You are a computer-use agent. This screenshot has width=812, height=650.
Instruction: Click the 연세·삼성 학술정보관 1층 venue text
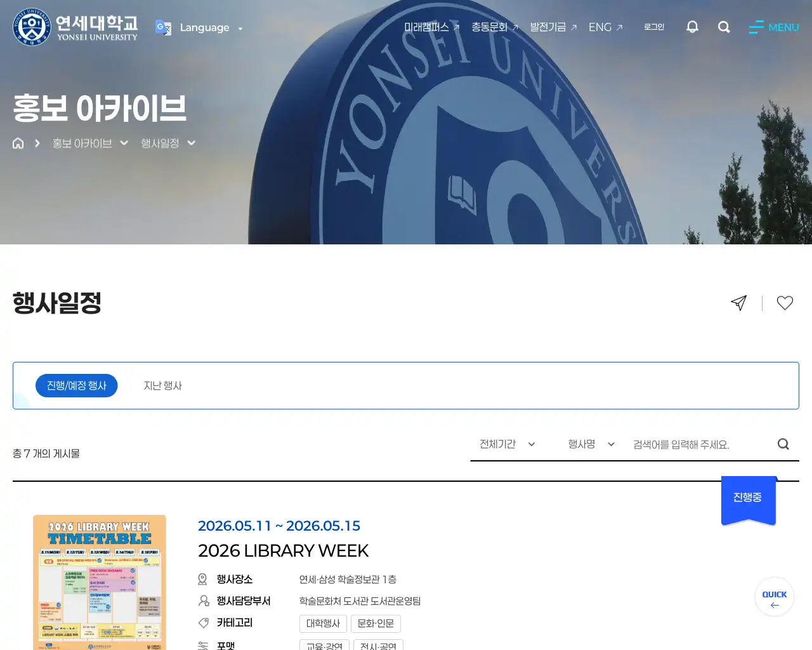tap(348, 580)
